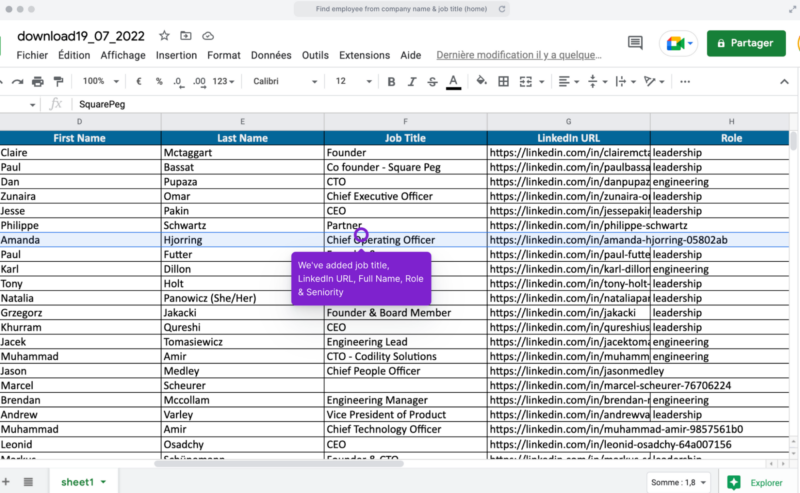Click the horizontal scrollbar
The width and height of the screenshot is (800, 493).
(x=279, y=463)
